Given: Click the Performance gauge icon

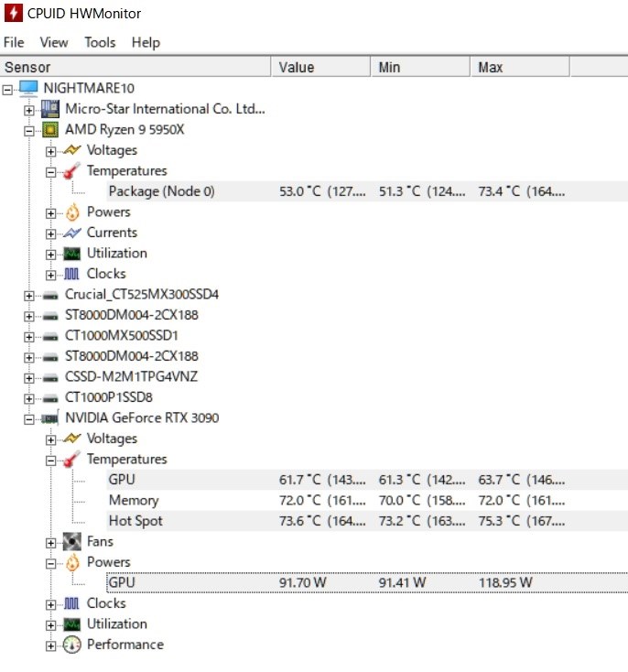Looking at the screenshot, I should coord(72,645).
